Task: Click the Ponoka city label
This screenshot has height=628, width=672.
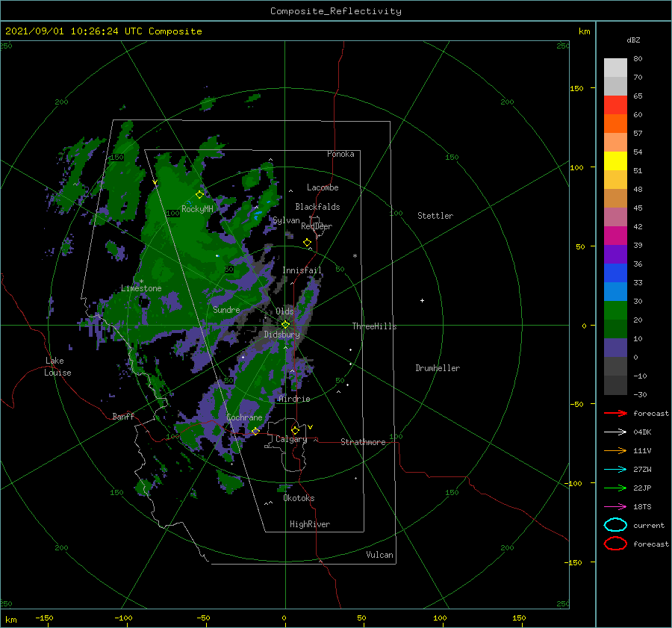Action: coord(340,154)
